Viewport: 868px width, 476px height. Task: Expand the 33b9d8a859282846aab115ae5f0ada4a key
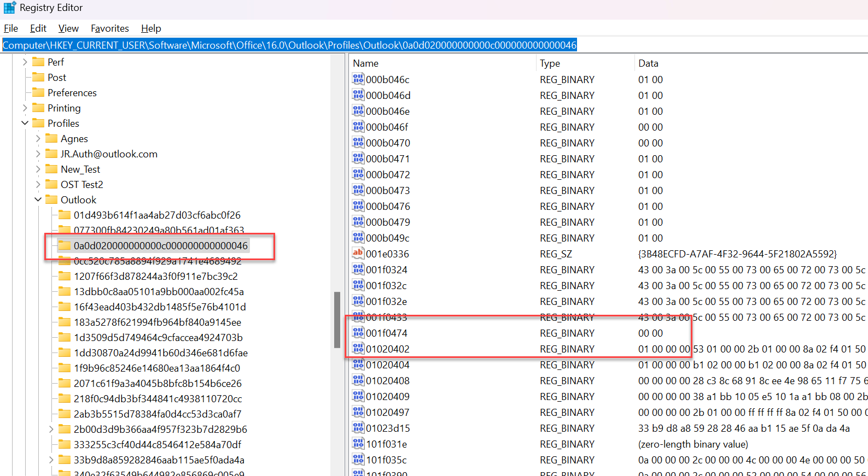pos(51,460)
